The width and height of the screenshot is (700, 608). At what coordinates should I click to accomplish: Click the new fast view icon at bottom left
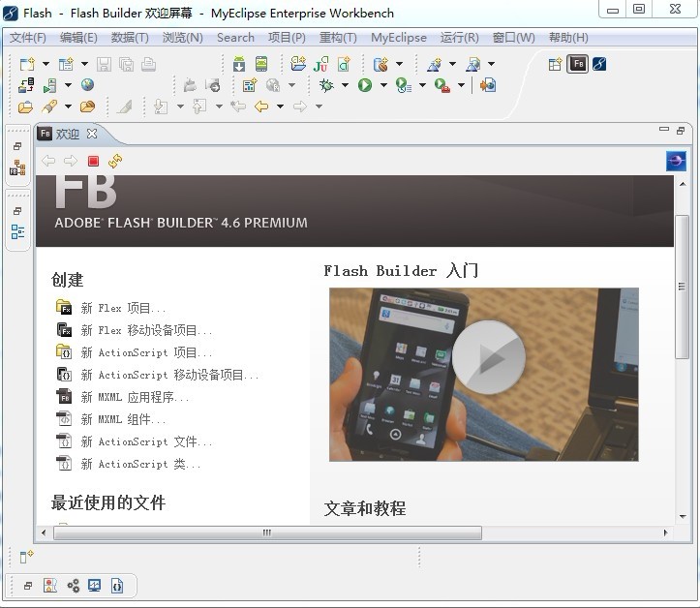click(26, 557)
